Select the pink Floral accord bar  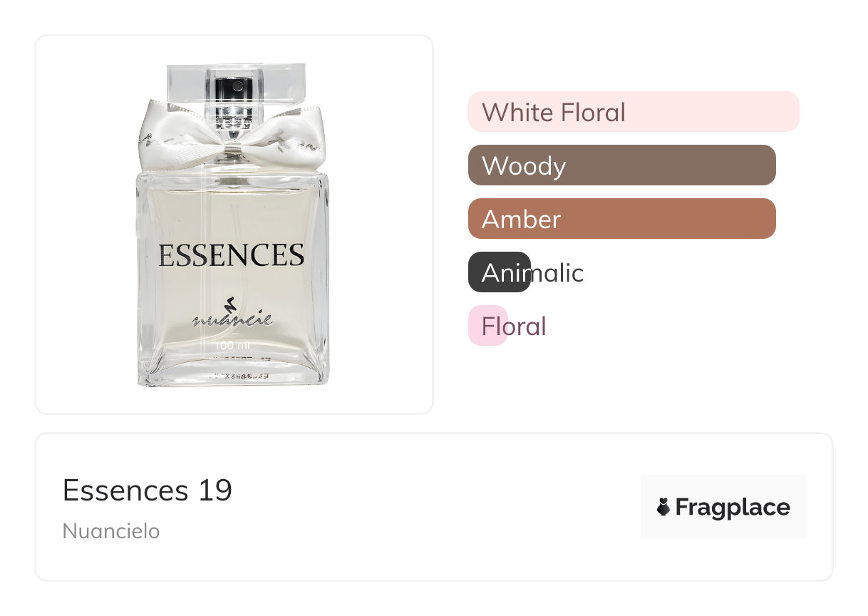[487, 326]
